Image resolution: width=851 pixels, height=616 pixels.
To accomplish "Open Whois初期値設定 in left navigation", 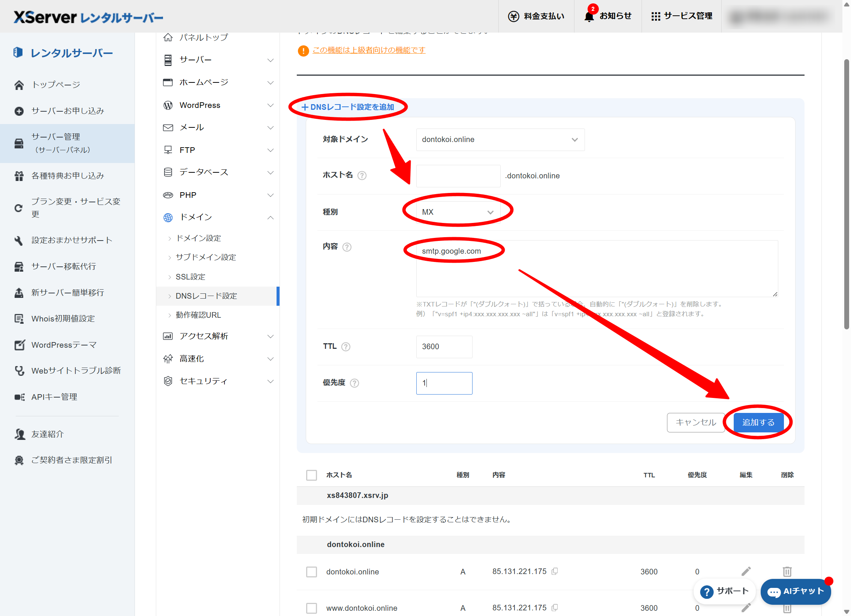I will pos(63,319).
